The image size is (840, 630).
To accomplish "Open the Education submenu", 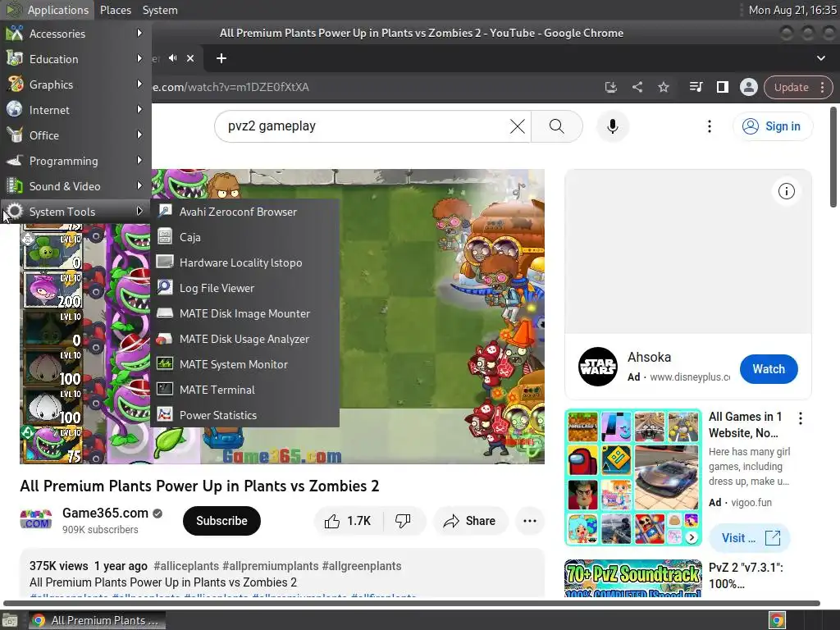I will coord(75,59).
